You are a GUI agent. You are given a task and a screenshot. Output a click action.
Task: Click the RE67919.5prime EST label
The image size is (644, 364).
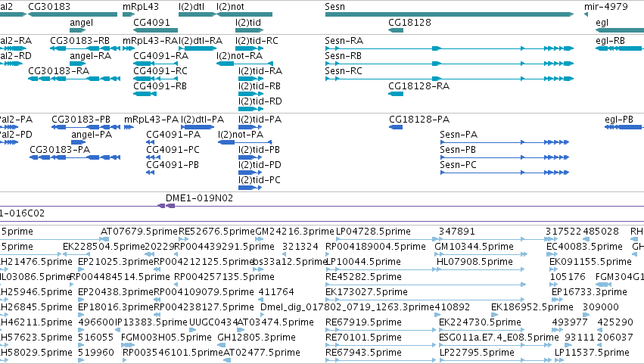click(363, 323)
